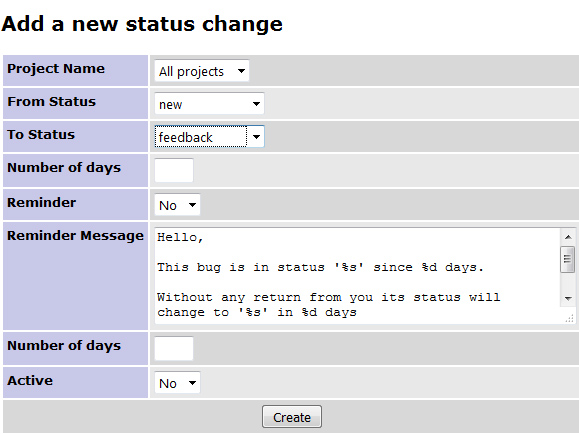The image size is (579, 434).
Task: Click inside the Reminder Message textarea
Action: click(x=357, y=276)
